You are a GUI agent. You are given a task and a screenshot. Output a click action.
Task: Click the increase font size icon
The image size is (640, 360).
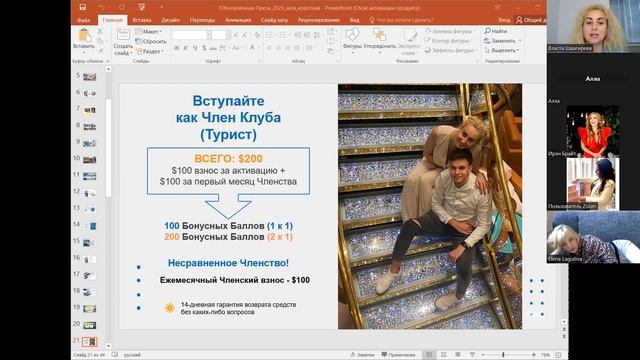pyautogui.click(x=236, y=36)
